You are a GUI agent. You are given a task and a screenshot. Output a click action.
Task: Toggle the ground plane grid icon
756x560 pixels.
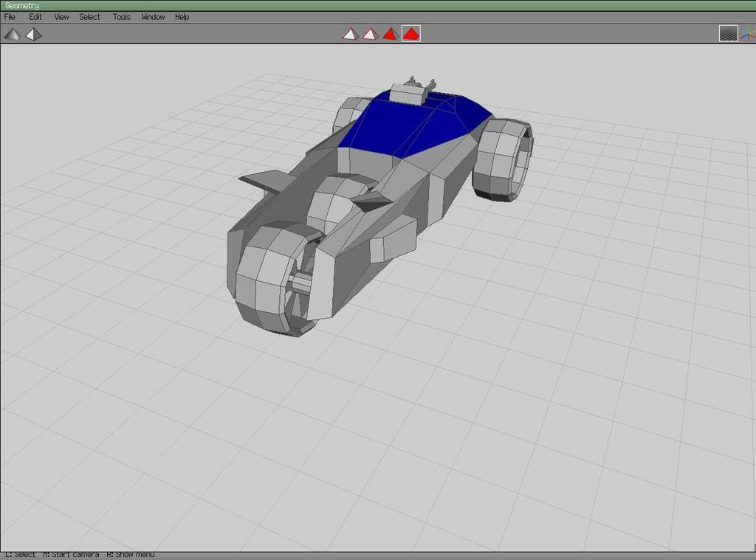[x=728, y=33]
